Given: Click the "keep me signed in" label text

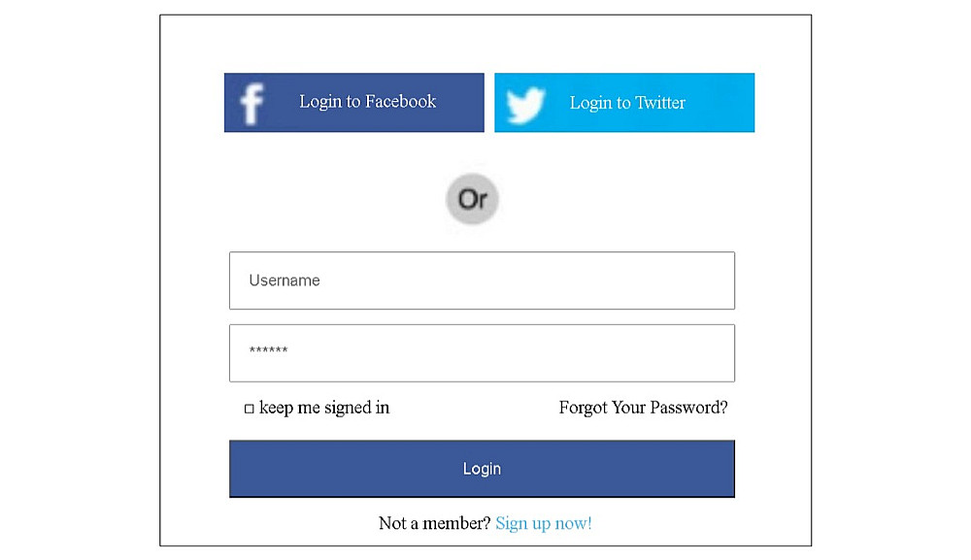Looking at the screenshot, I should coord(324,408).
